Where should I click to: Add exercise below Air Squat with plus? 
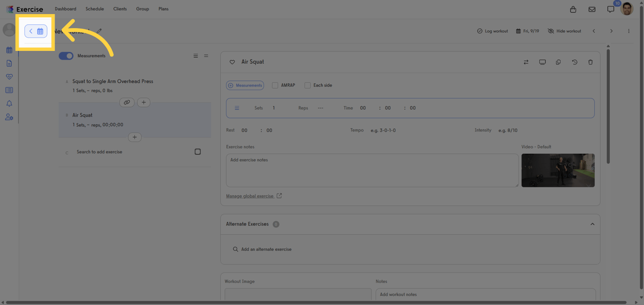(135, 137)
